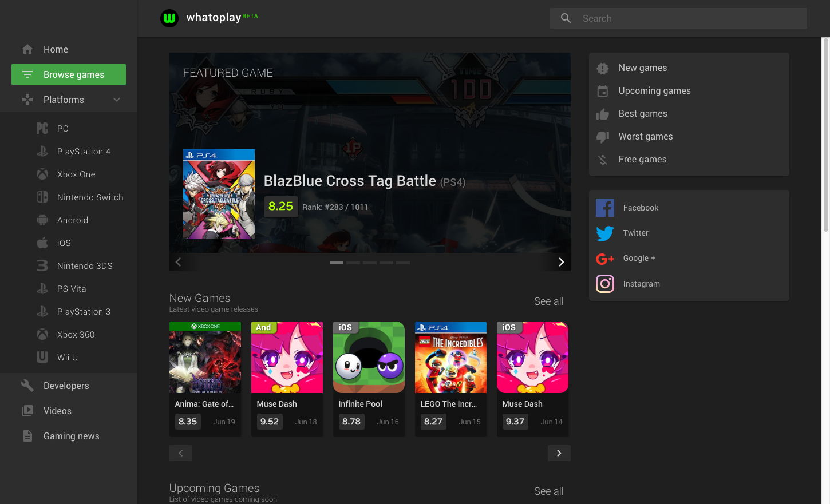
Task: Open Infinite Pool game card
Action: click(x=369, y=379)
